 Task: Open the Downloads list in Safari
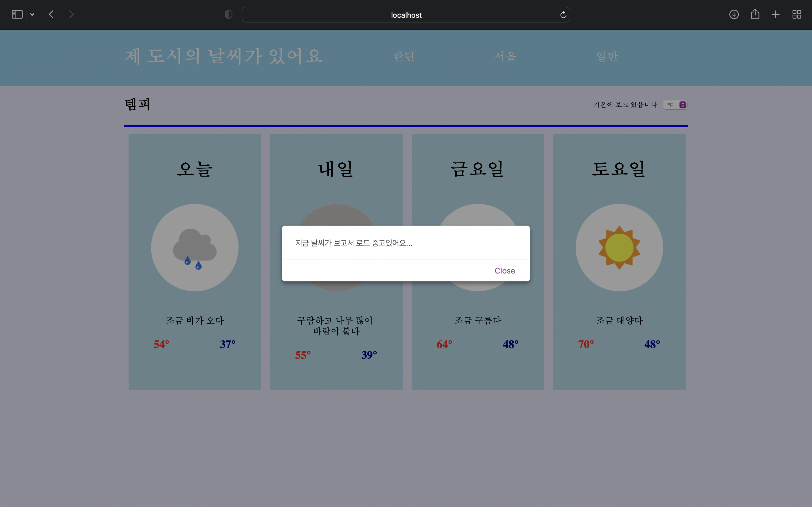click(734, 14)
